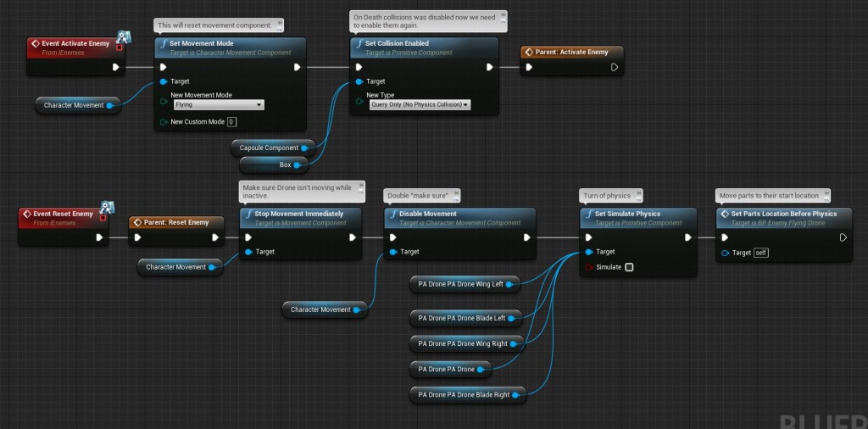Click the exec output pin of Event Reset Enemy
Screen dimensions: 868x429
coord(99,237)
